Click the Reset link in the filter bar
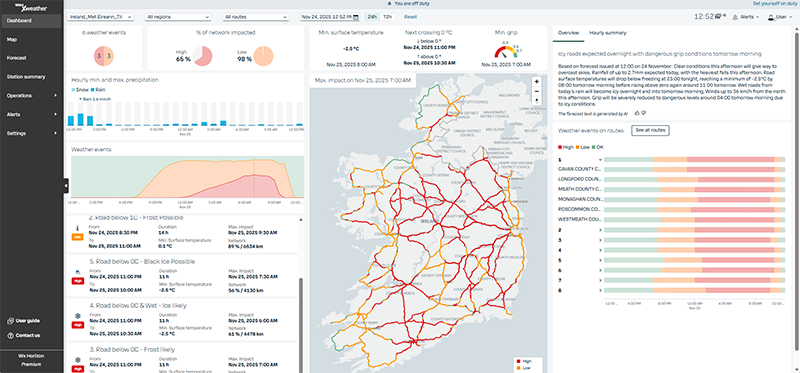The width and height of the screenshot is (800, 373). click(410, 17)
